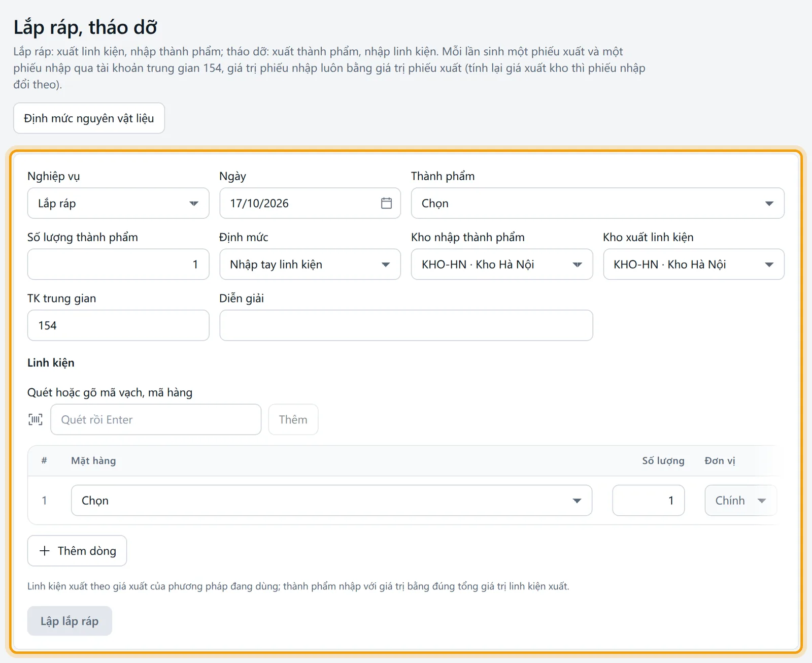Click the Nghiệp vụ dropdown arrow

[193, 204]
